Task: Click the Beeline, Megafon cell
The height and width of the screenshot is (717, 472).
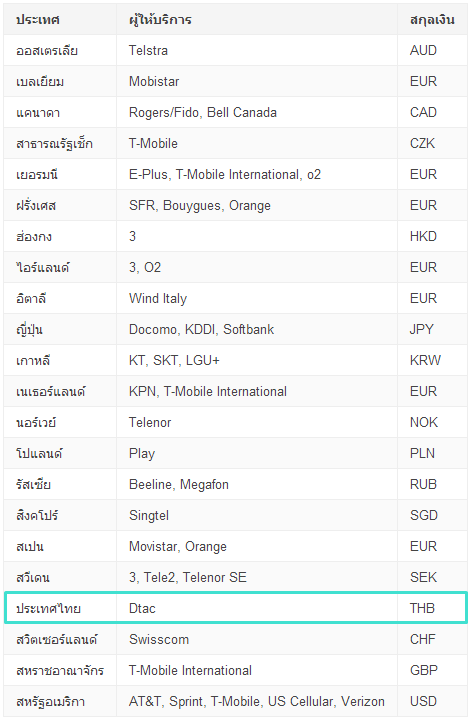Action: coord(257,484)
